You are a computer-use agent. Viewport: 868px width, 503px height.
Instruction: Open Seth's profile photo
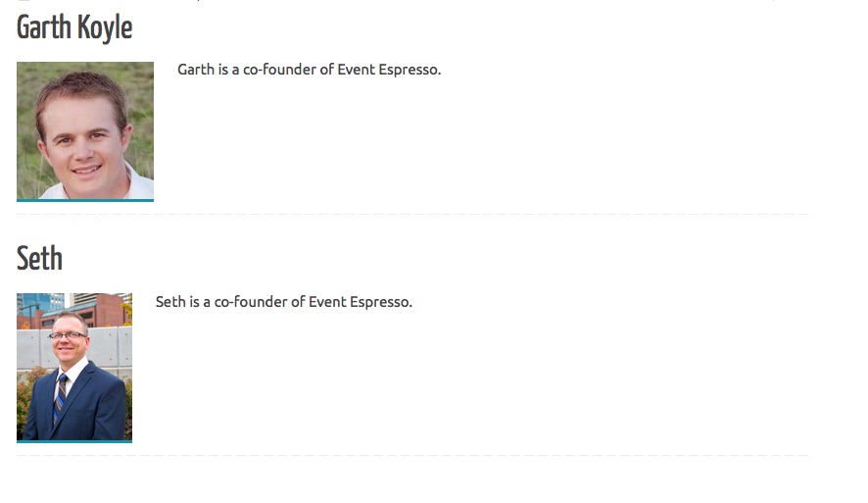coord(74,367)
